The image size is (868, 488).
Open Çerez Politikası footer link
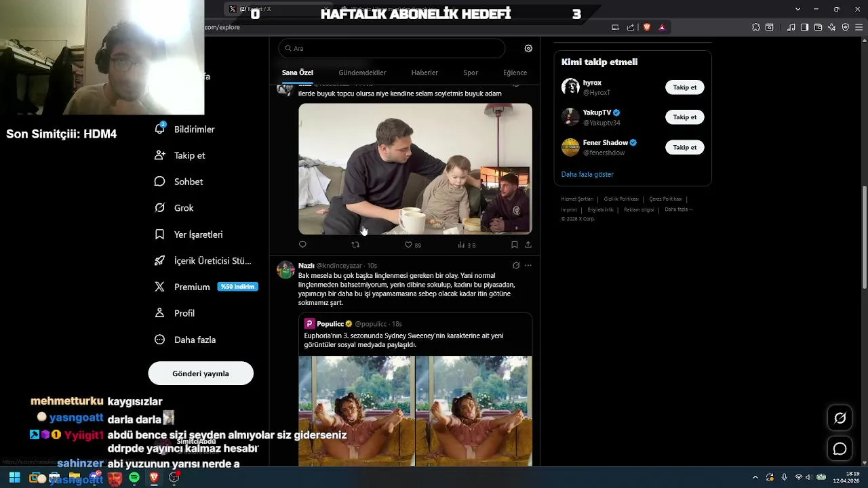[x=666, y=199]
